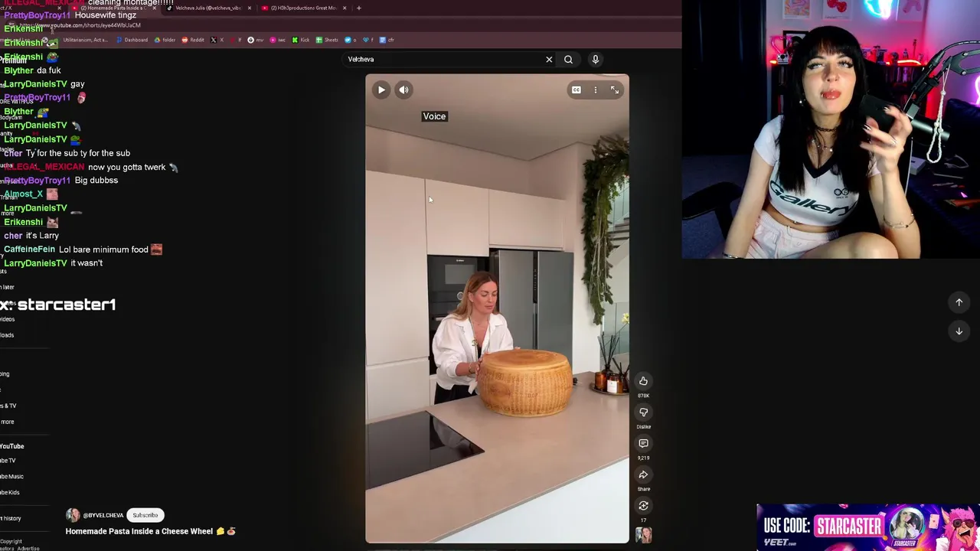
Task: Open the @BYVELCHEVA channel avatar
Action: (x=73, y=515)
